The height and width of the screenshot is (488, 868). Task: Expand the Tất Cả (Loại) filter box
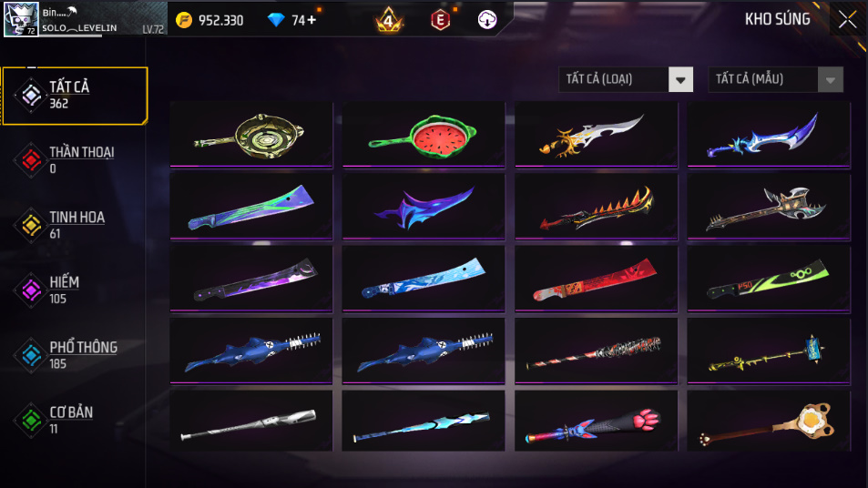point(626,80)
